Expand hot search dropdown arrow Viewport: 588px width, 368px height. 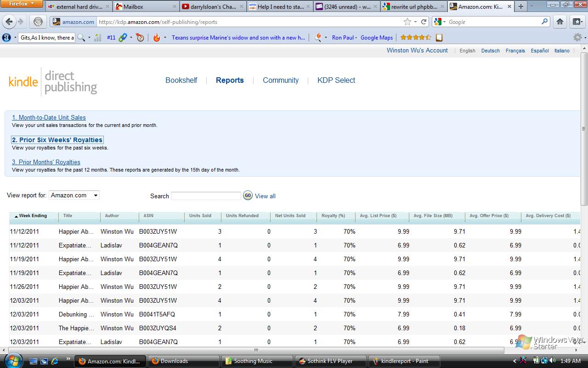326,38
